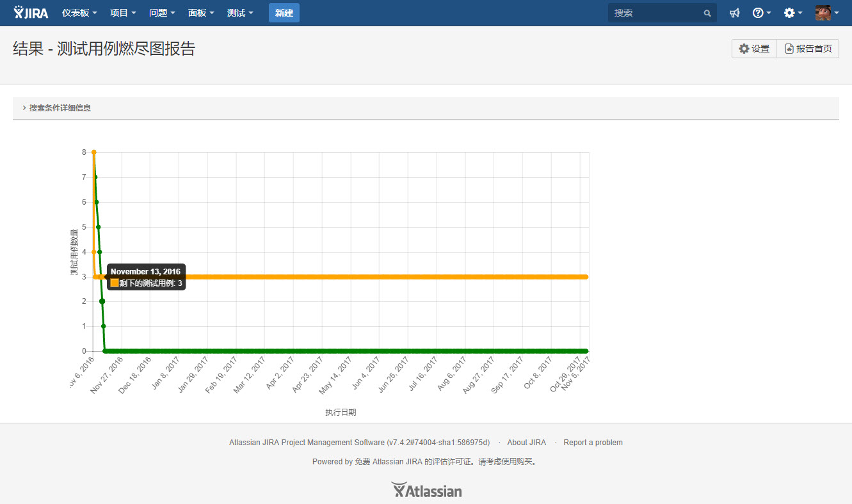
Task: Click the 新建 button
Action: pos(284,13)
